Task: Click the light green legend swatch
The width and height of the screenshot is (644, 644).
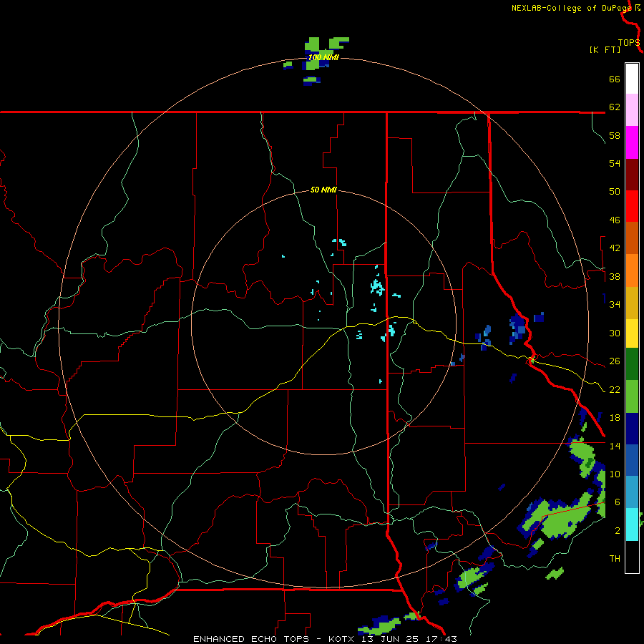Action: click(632, 396)
